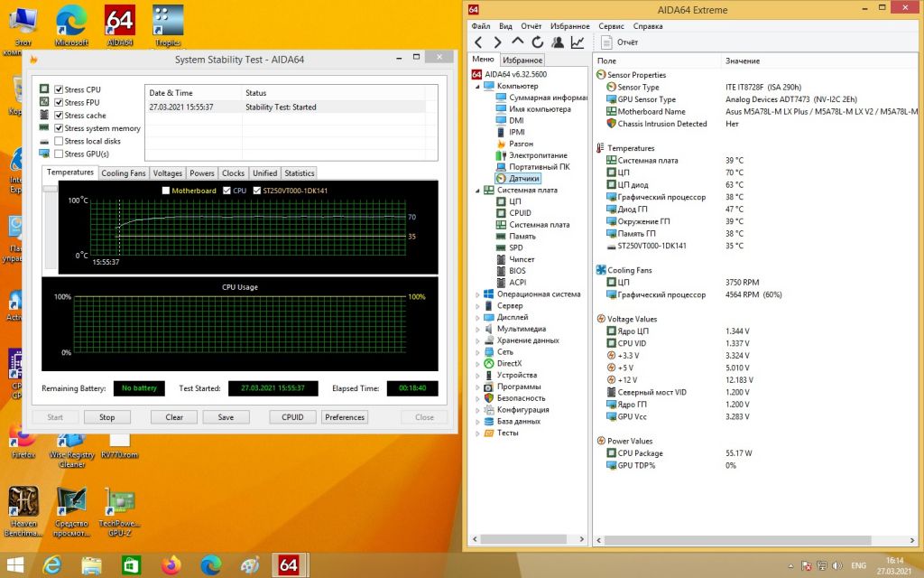Toggle ST250VT000-1DK141 graph checkbox
Screen dimensions: 924x578
click(x=257, y=191)
